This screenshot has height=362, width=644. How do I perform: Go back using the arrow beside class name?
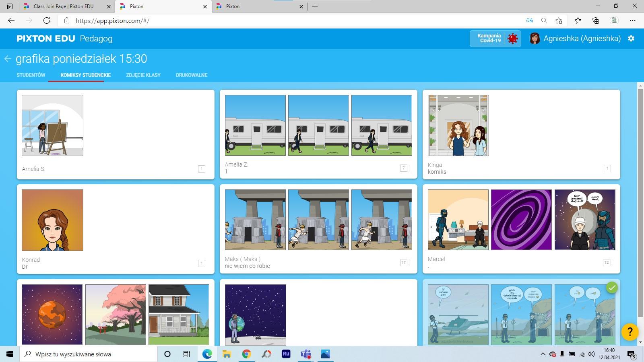click(8, 59)
